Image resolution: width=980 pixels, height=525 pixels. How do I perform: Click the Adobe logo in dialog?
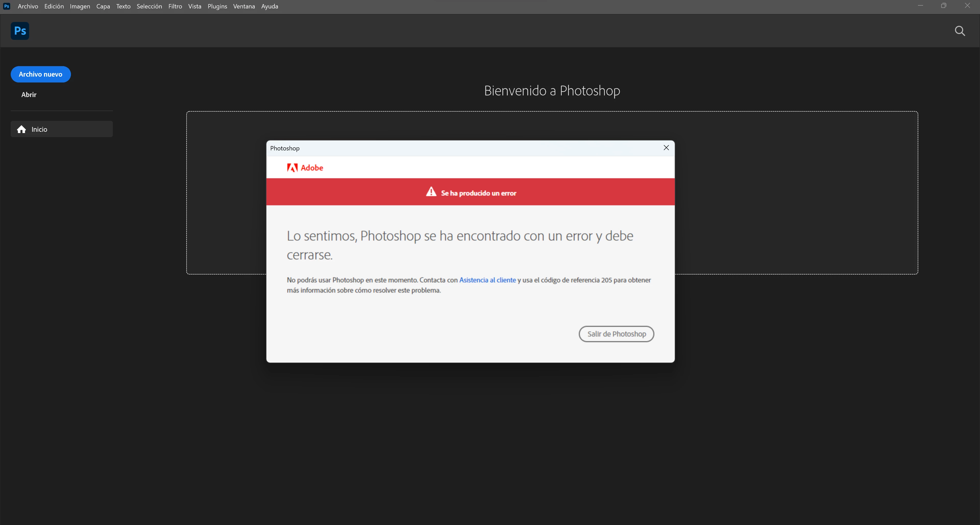tap(305, 168)
